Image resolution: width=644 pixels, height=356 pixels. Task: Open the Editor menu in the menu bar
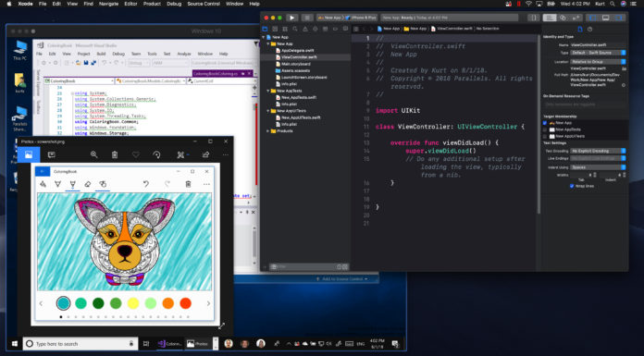130,4
